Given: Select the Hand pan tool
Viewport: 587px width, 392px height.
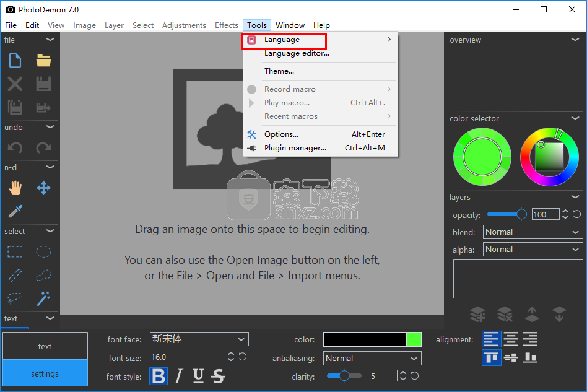Looking at the screenshot, I should (15, 188).
